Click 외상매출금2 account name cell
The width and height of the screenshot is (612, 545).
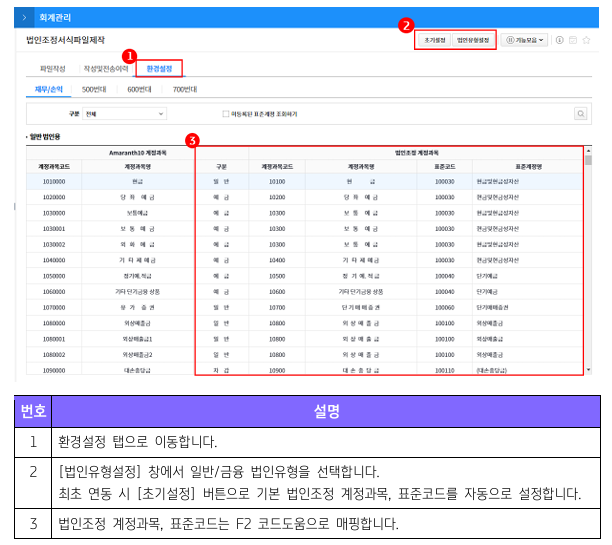tap(137, 354)
